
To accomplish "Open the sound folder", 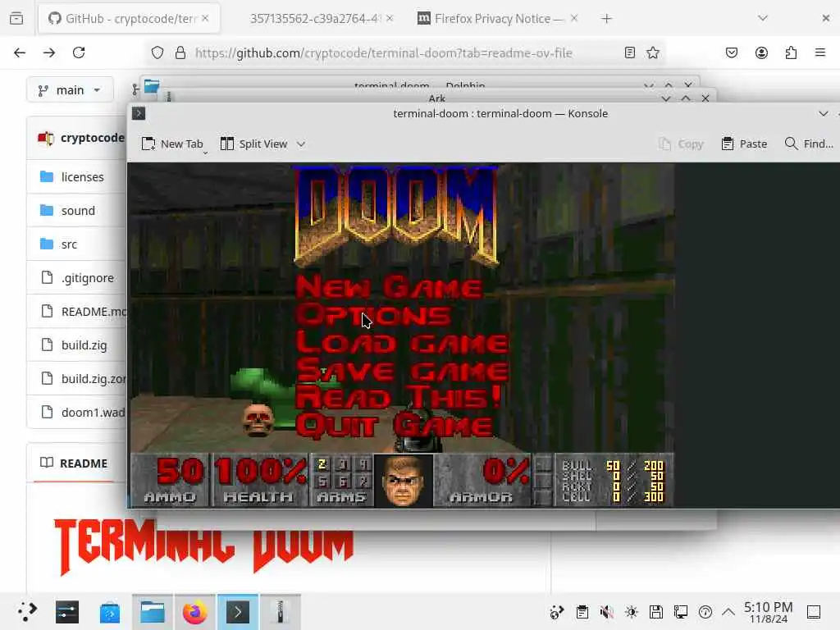I will pyautogui.click(x=78, y=211).
